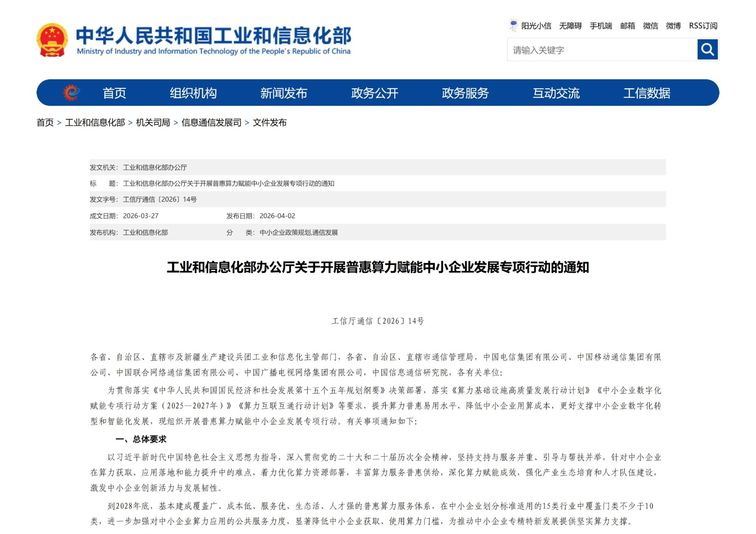Open the 首页 navigation item

[115, 93]
